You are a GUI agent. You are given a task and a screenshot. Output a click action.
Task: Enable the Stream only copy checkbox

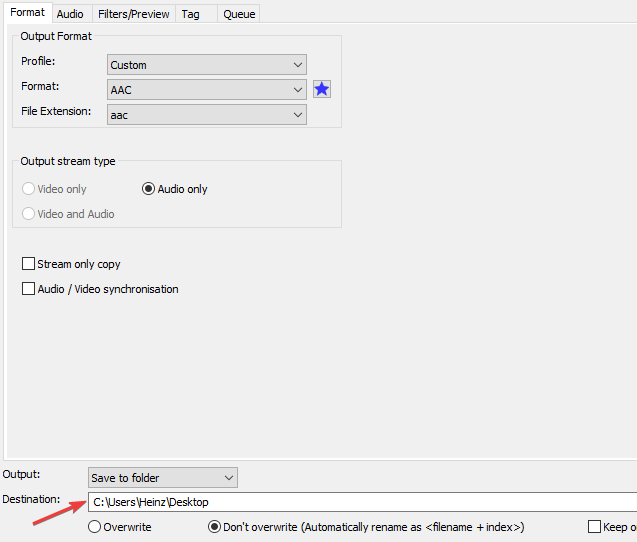pos(29,264)
